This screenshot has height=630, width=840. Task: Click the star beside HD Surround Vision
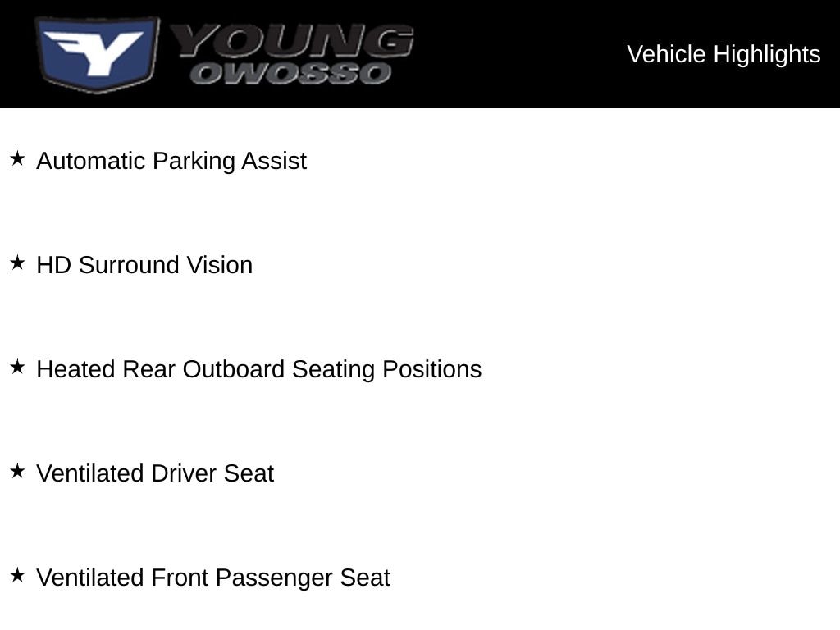point(18,262)
